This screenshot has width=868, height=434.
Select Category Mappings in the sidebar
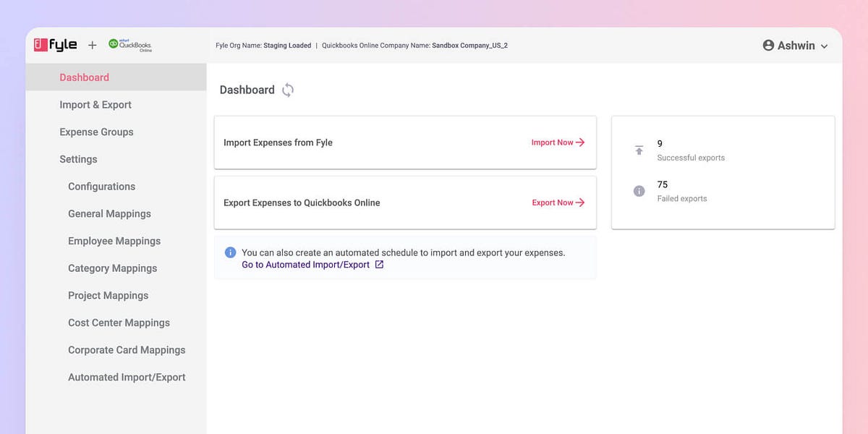[x=112, y=268]
